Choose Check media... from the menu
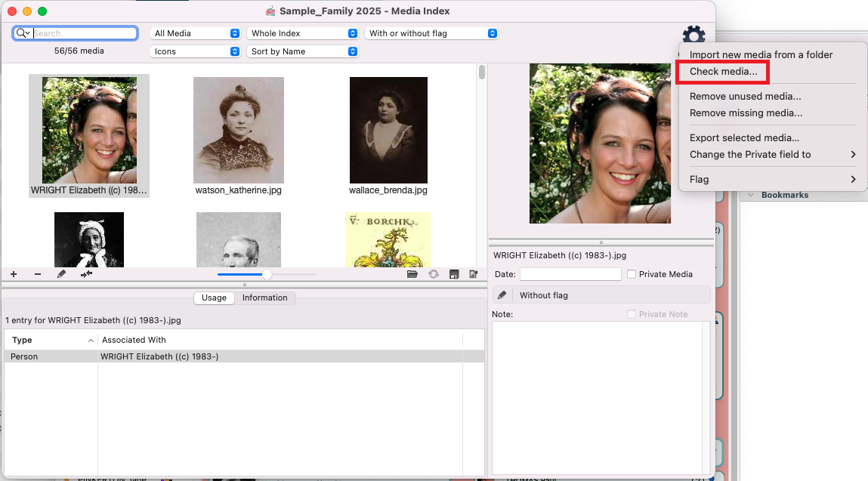 click(723, 72)
